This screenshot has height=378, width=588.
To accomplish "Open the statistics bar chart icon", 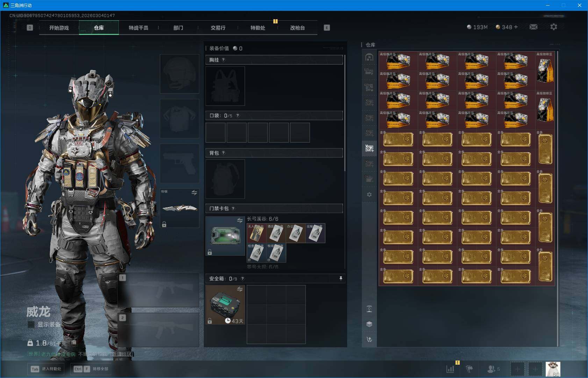I will tap(450, 369).
